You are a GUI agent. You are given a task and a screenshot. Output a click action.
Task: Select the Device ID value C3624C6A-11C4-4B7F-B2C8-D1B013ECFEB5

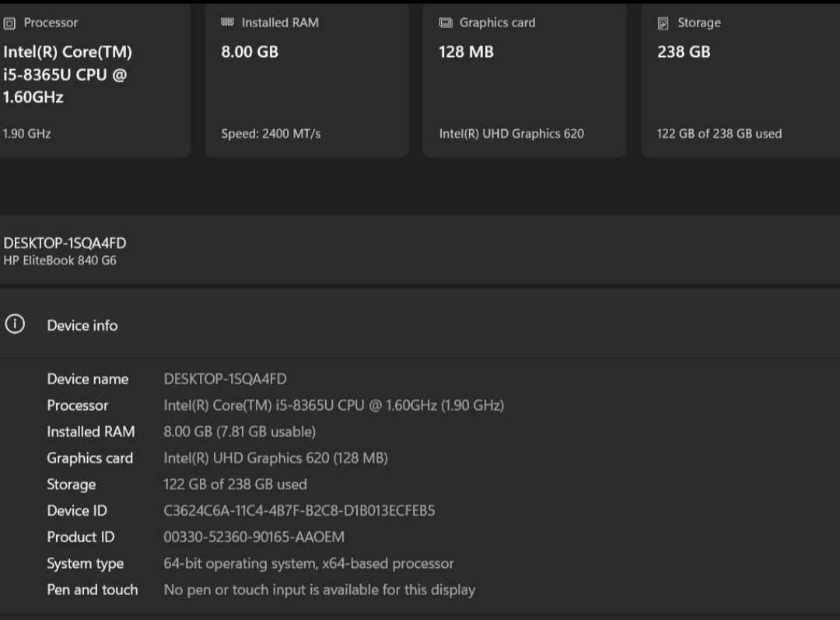point(299,510)
